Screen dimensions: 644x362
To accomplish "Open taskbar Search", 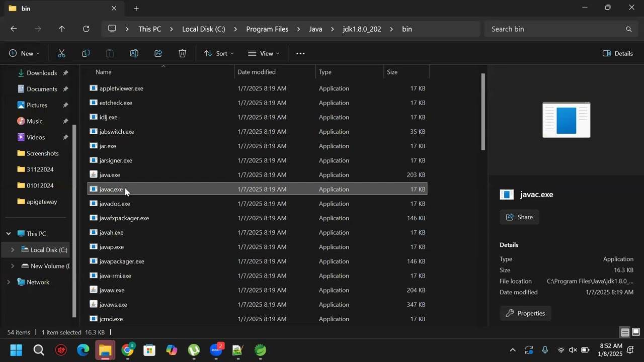I will pos(39,350).
